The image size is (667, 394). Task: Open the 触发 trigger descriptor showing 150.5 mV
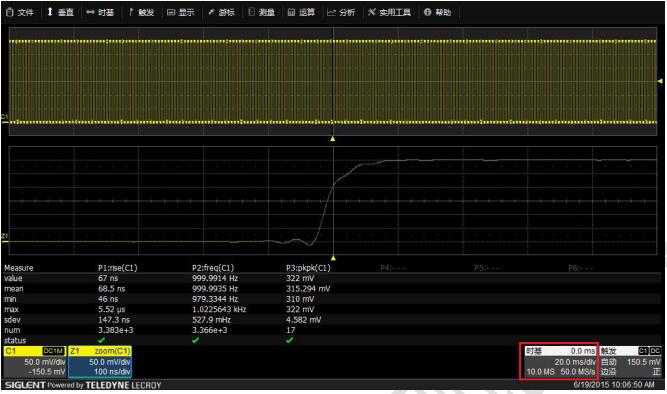coord(630,361)
